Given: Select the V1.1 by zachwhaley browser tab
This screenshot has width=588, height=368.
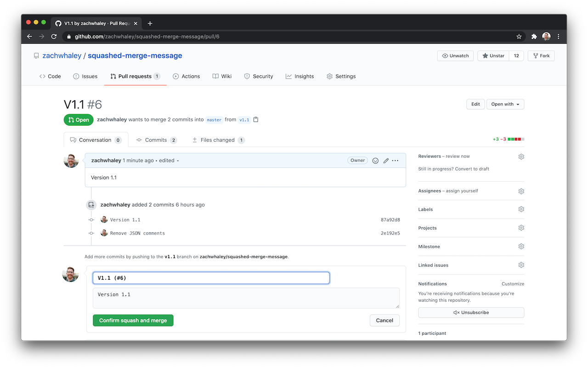Looking at the screenshot, I should click(x=96, y=23).
